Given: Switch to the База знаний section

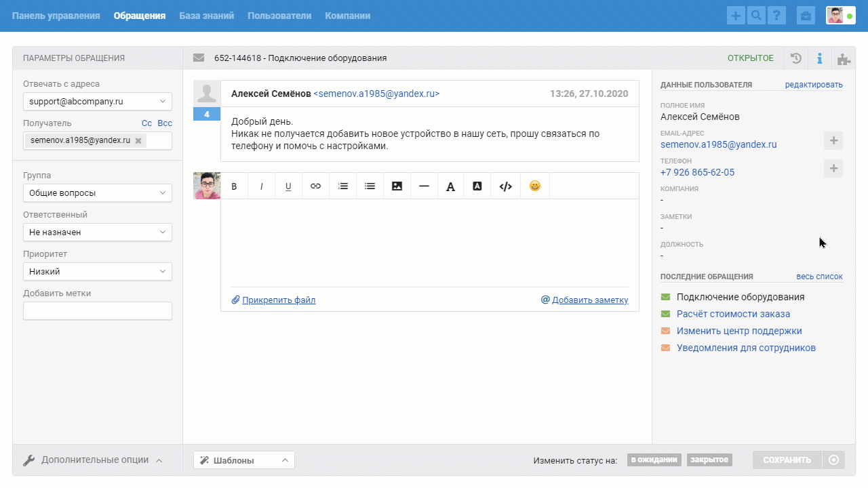Looking at the screenshot, I should [206, 14].
